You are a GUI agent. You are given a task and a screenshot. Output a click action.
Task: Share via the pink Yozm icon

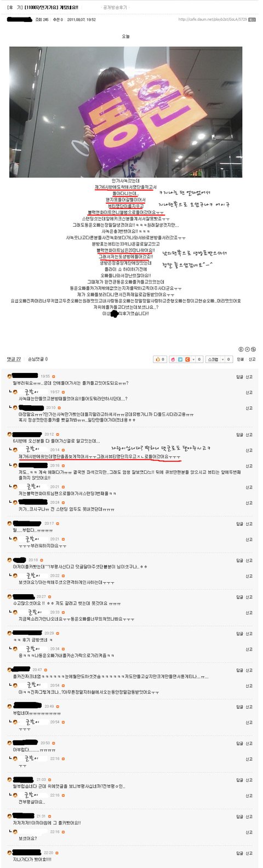click(173, 359)
